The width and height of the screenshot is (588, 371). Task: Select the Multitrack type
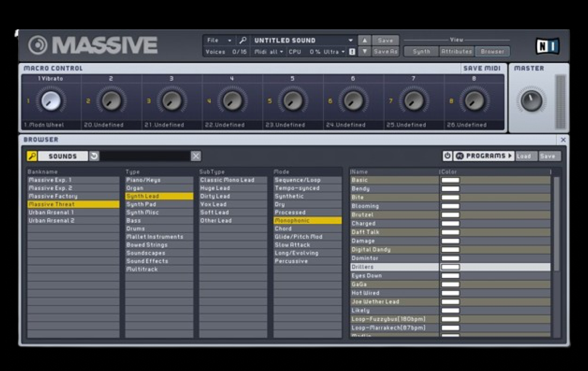coord(159,269)
